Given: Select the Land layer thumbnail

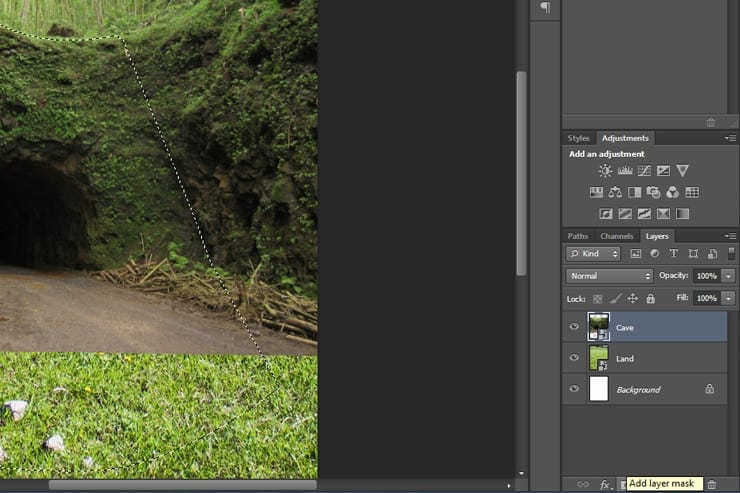Looking at the screenshot, I should click(598, 358).
